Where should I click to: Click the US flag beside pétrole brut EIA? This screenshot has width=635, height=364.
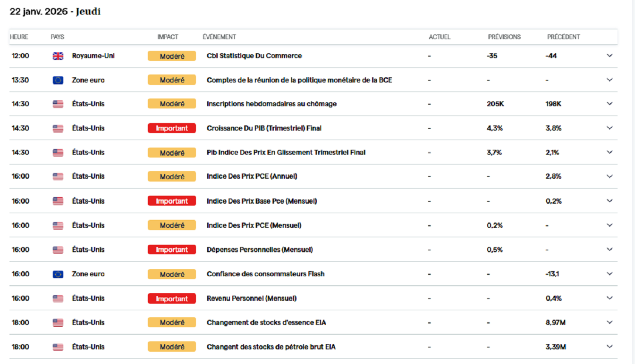point(58,347)
